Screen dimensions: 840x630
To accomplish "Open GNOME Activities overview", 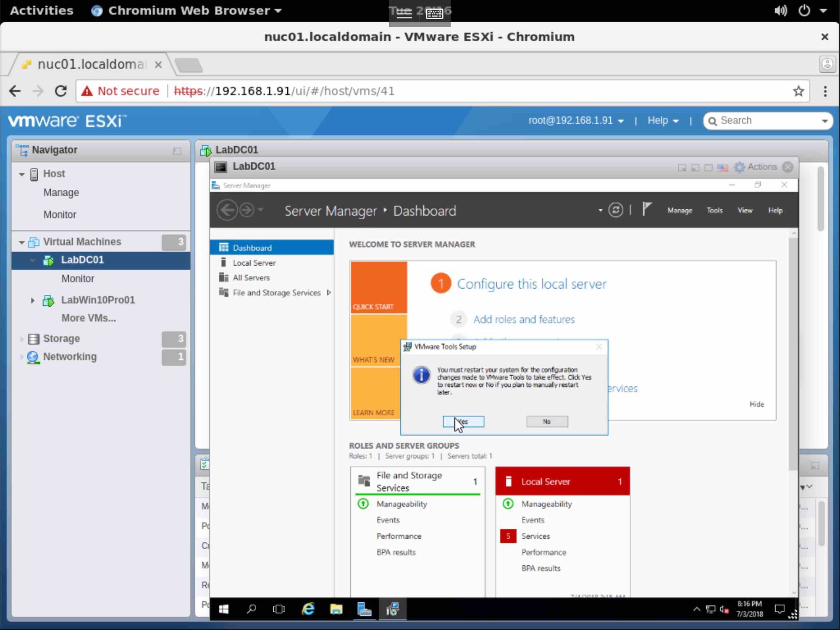I will point(41,11).
